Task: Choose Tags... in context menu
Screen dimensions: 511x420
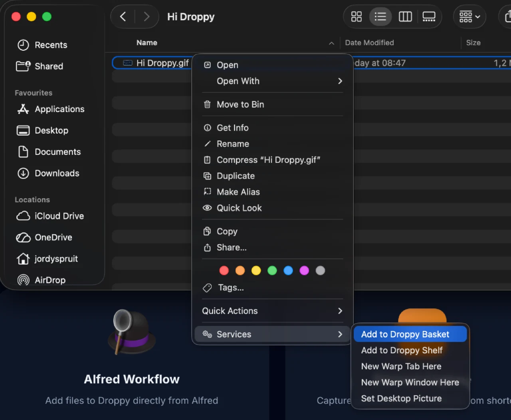Action: [x=273, y=288]
